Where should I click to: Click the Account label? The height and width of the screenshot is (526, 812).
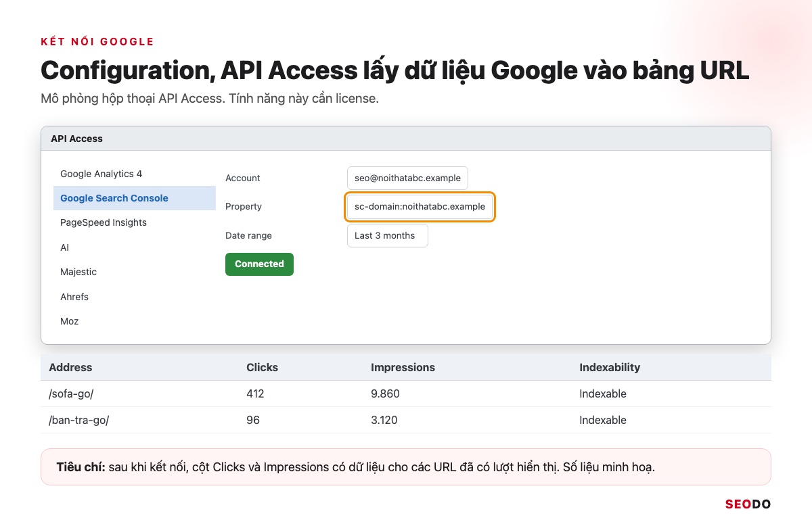pos(243,178)
